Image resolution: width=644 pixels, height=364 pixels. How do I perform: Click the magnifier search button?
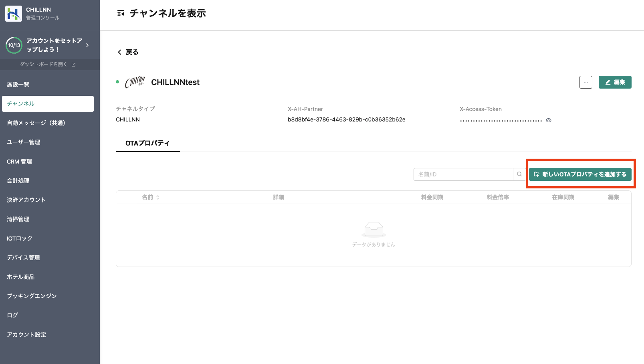519,174
